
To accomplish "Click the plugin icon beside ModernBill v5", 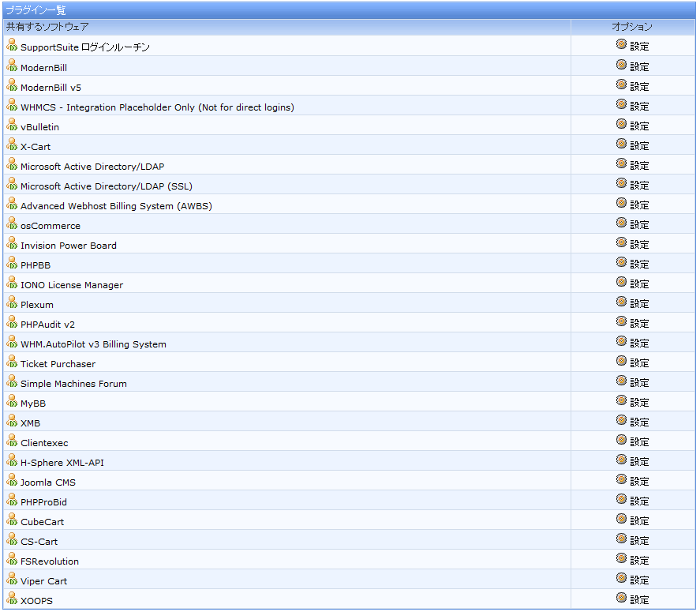I will click(12, 85).
